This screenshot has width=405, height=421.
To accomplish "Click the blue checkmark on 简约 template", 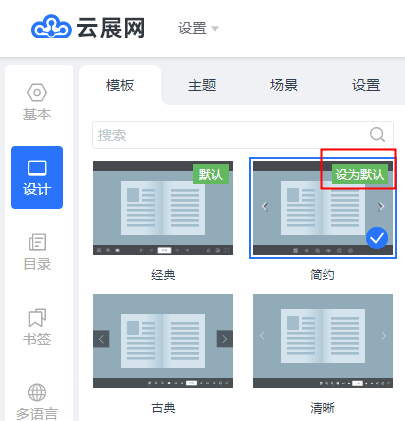I will (x=377, y=238).
